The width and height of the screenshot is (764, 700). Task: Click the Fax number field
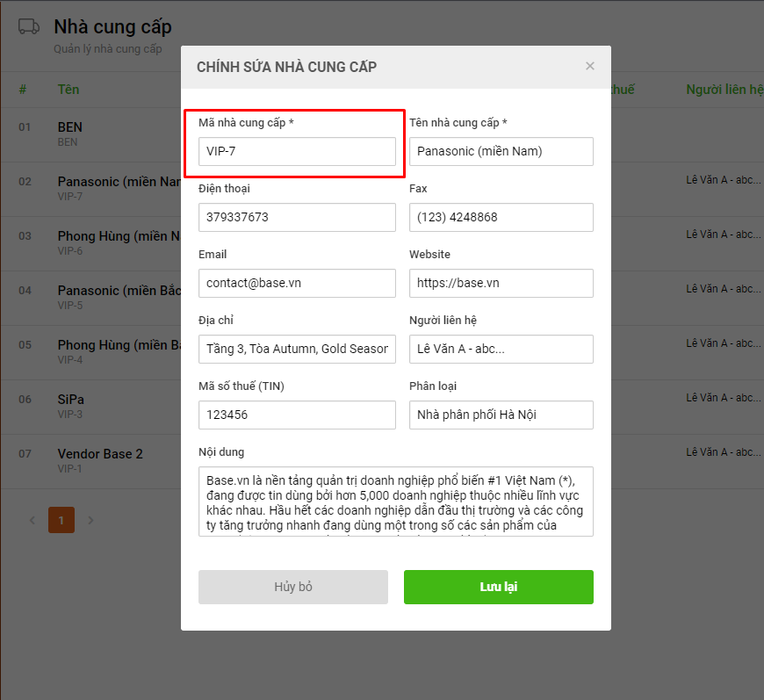tap(501, 217)
